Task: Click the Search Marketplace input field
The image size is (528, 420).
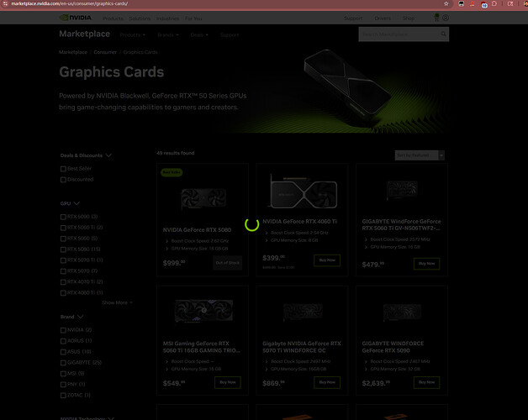Action: [x=399, y=34]
